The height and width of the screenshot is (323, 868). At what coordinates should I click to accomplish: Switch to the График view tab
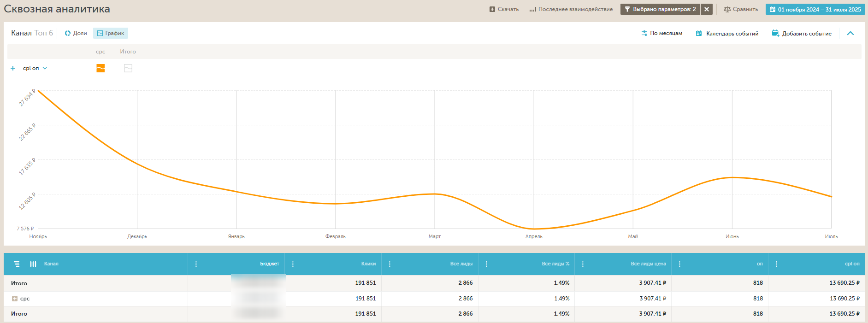click(x=111, y=33)
